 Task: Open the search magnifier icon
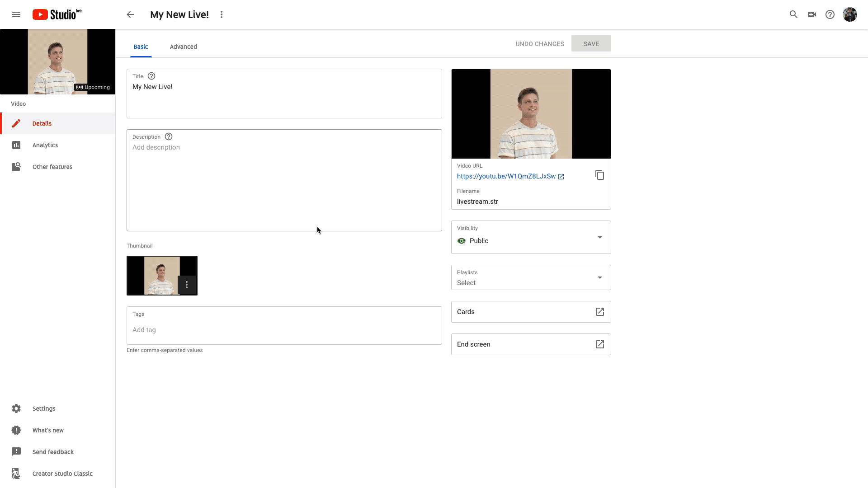793,14
